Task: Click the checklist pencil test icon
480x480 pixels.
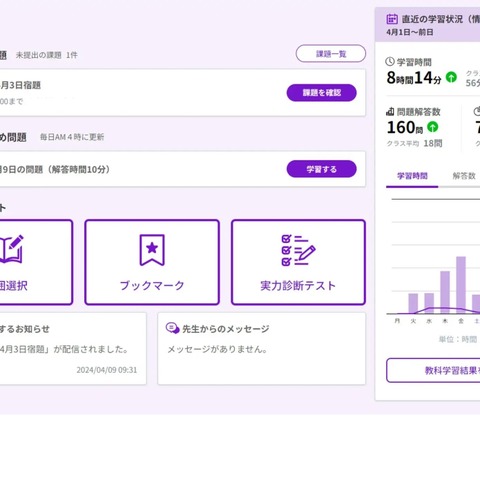Action: click(x=298, y=250)
